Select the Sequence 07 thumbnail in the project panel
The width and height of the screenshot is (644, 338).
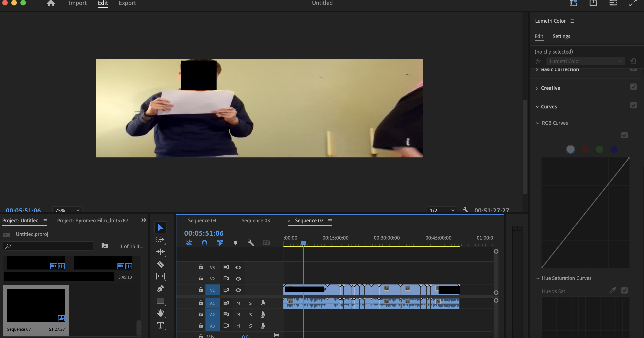[x=36, y=305]
